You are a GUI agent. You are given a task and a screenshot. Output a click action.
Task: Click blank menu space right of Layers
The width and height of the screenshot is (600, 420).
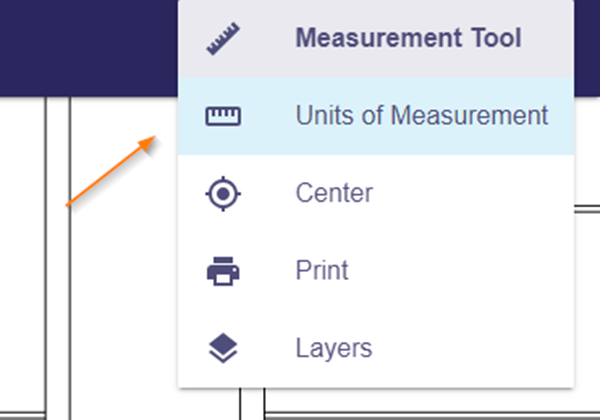pos(473,348)
